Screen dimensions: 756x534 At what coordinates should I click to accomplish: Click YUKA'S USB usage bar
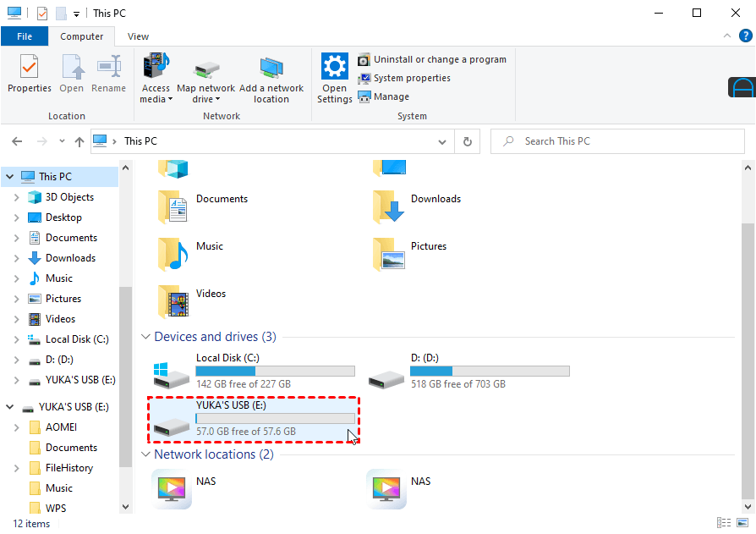276,418
